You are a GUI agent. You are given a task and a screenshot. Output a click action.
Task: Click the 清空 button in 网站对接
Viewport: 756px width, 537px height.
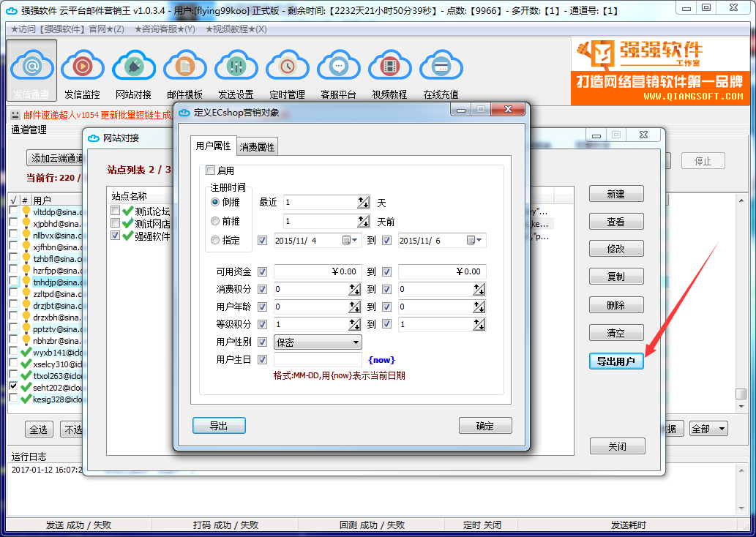[x=616, y=333]
